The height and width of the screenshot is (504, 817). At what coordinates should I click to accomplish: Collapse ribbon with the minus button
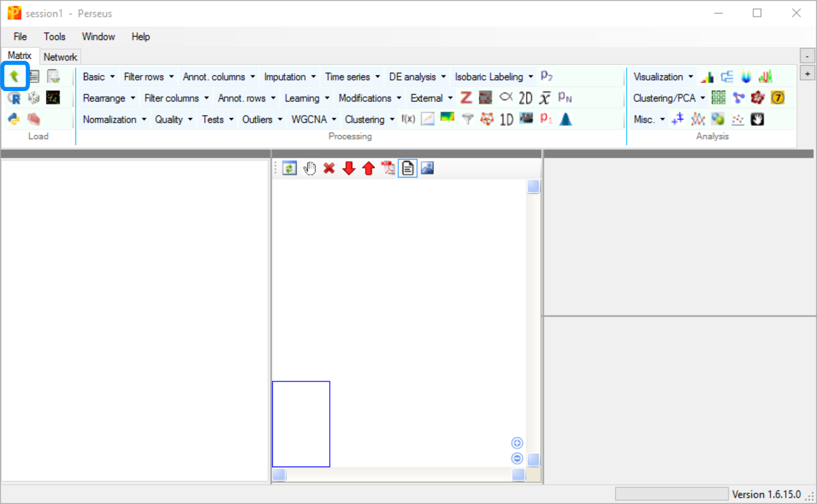(807, 56)
